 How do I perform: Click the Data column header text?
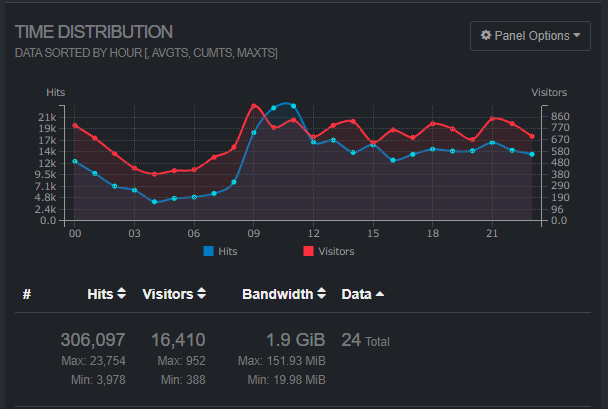point(357,294)
